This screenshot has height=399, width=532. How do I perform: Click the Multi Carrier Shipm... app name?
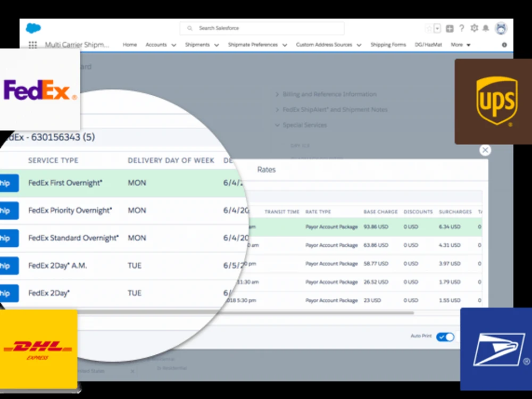pos(77,45)
